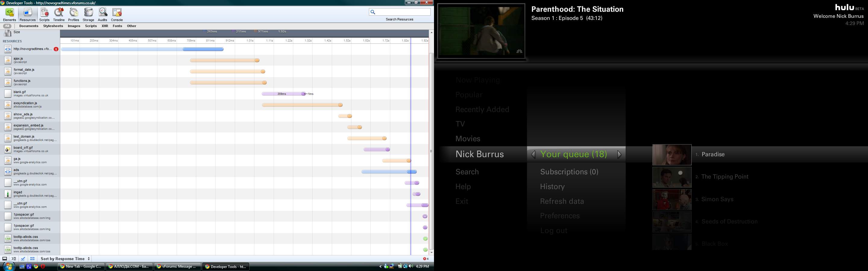Select Now Playing in Hulu menu

pos(477,80)
